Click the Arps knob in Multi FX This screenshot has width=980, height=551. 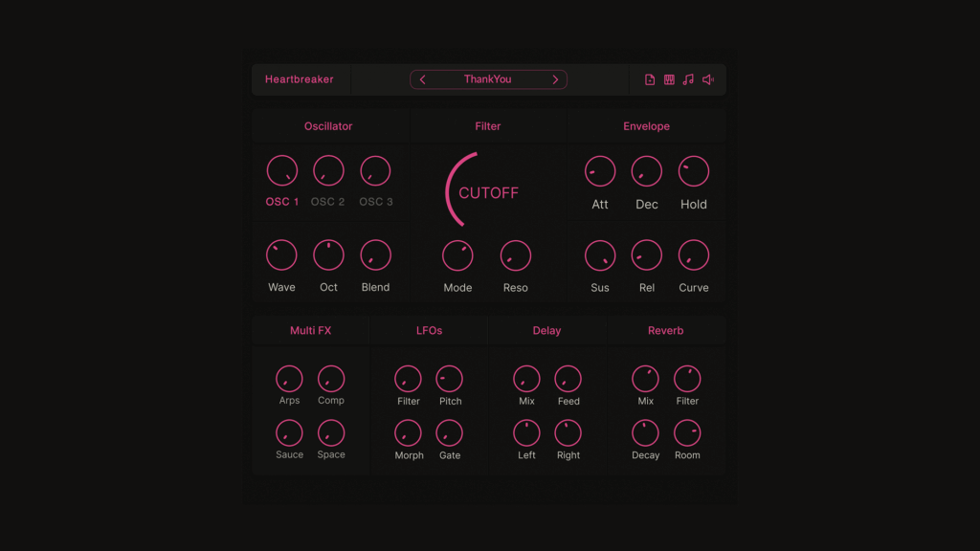click(289, 379)
